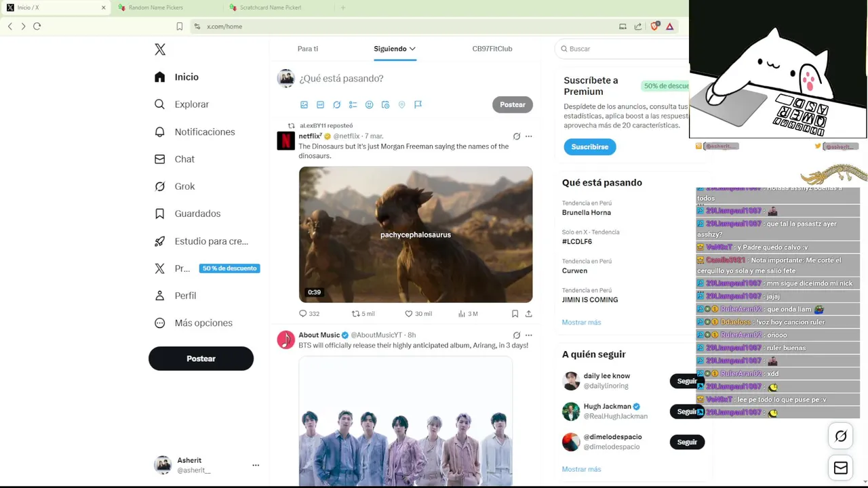Open account menu dots next to Asherit
The height and width of the screenshot is (488, 868).
(x=256, y=465)
